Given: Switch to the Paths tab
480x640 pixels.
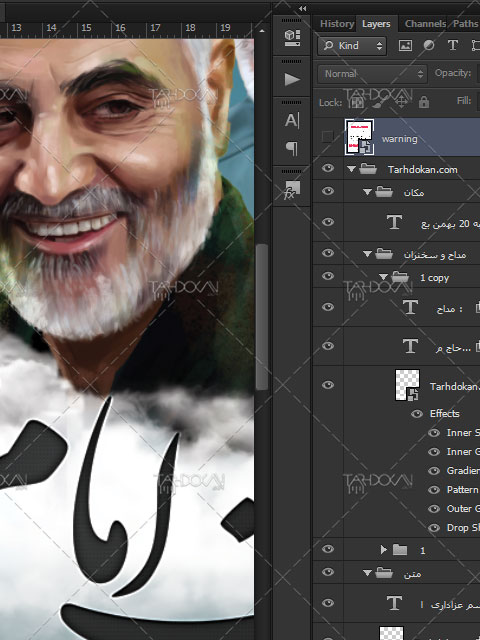Looking at the screenshot, I should coord(465,24).
